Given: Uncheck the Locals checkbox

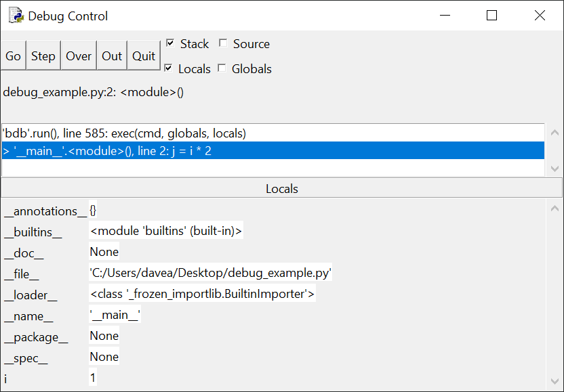Looking at the screenshot, I should (169, 68).
